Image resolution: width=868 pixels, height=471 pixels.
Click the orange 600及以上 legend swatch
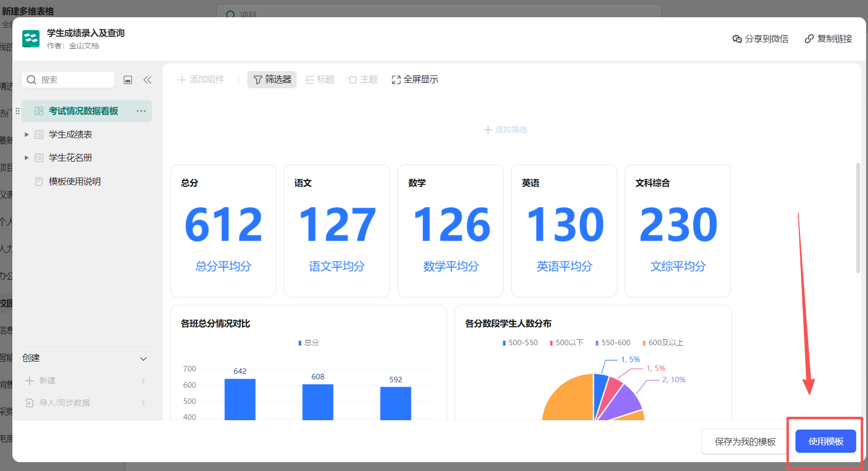coord(644,343)
